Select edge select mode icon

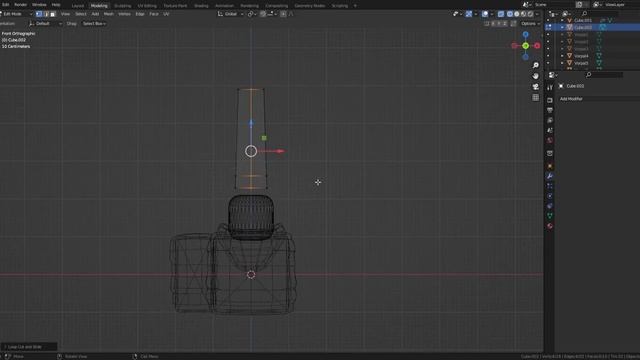click(46, 14)
